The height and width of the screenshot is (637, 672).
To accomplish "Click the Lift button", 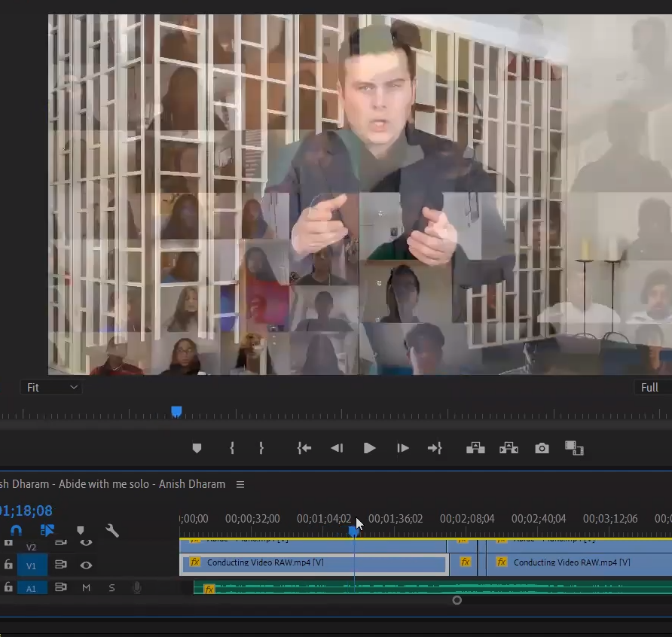I will pyautogui.click(x=475, y=448).
